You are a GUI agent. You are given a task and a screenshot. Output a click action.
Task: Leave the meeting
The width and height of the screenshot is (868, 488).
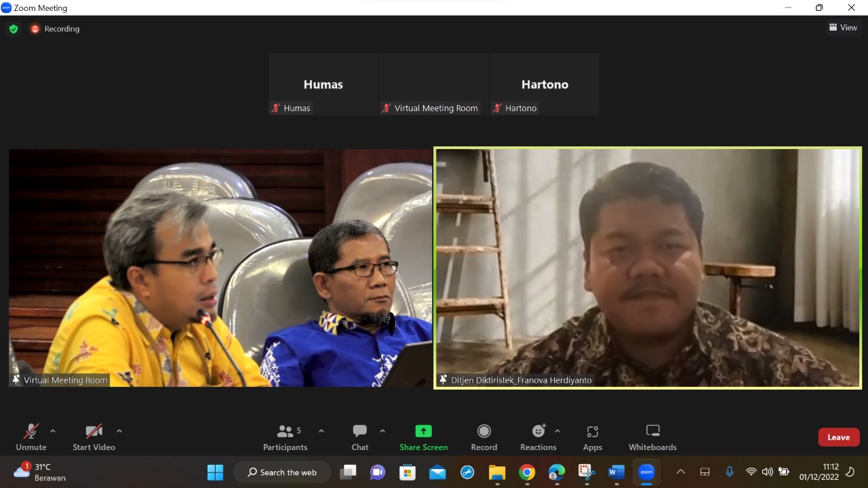(x=838, y=437)
